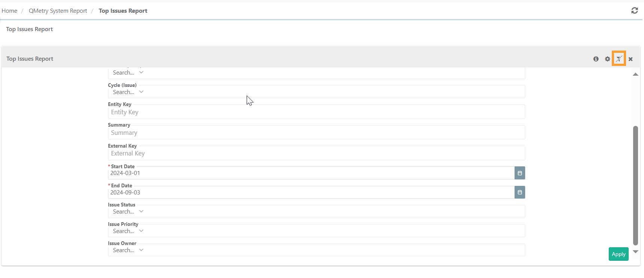The height and width of the screenshot is (278, 644).
Task: Click the Apply button
Action: pos(619,254)
